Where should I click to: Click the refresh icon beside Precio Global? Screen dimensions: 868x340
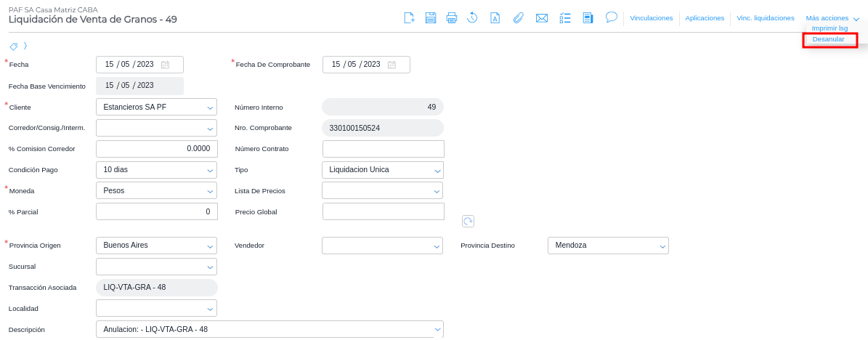pos(469,221)
